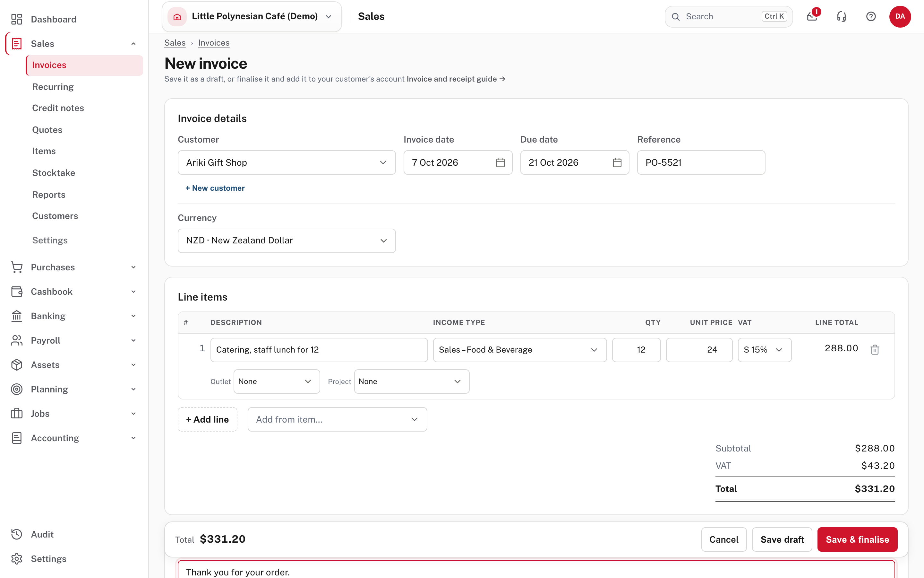924x578 pixels.
Task: Open the help question mark icon
Action: pos(871,16)
